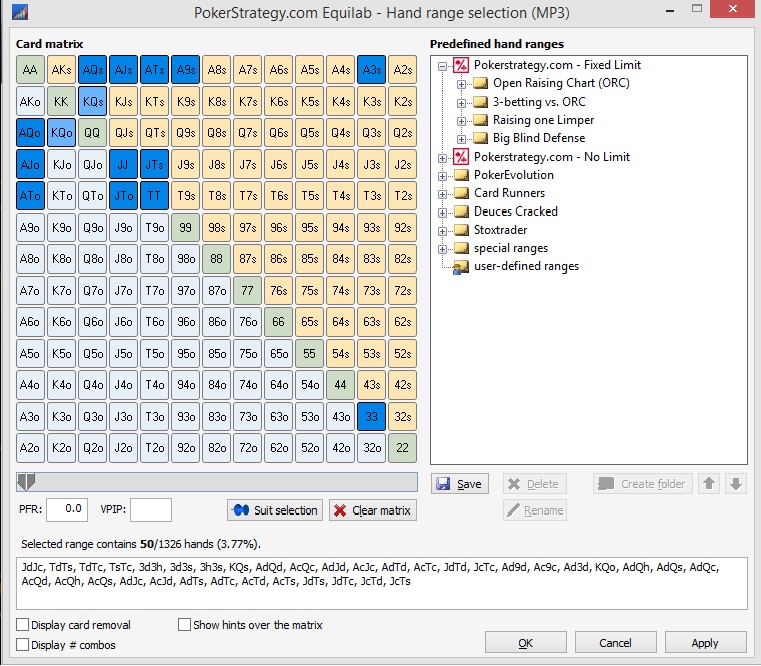Click the Equilab app icon in title bar
This screenshot has width=761, height=666.
(20, 12)
